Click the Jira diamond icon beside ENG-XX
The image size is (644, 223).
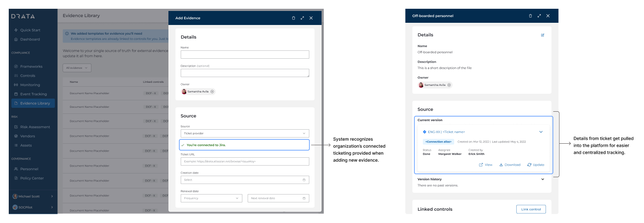pos(424,132)
